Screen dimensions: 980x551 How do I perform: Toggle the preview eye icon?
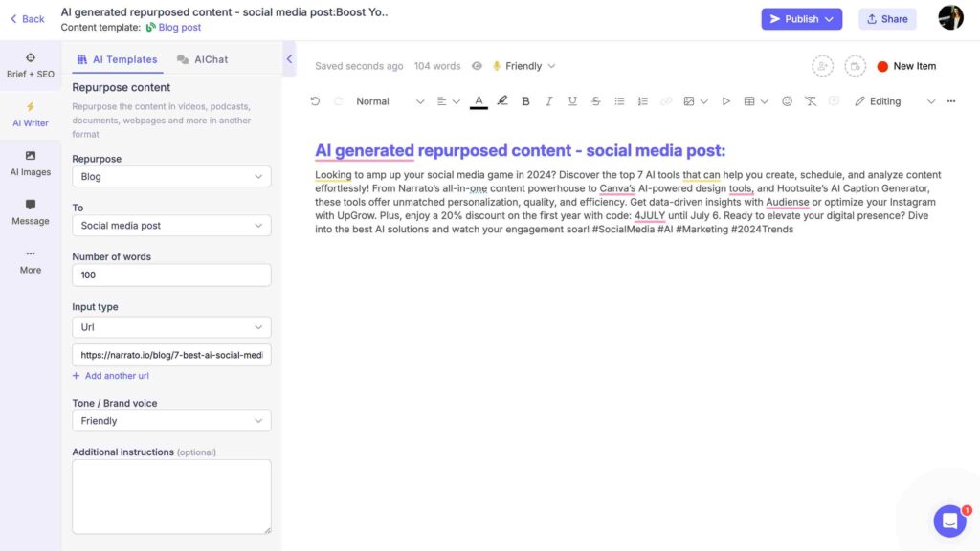click(477, 66)
